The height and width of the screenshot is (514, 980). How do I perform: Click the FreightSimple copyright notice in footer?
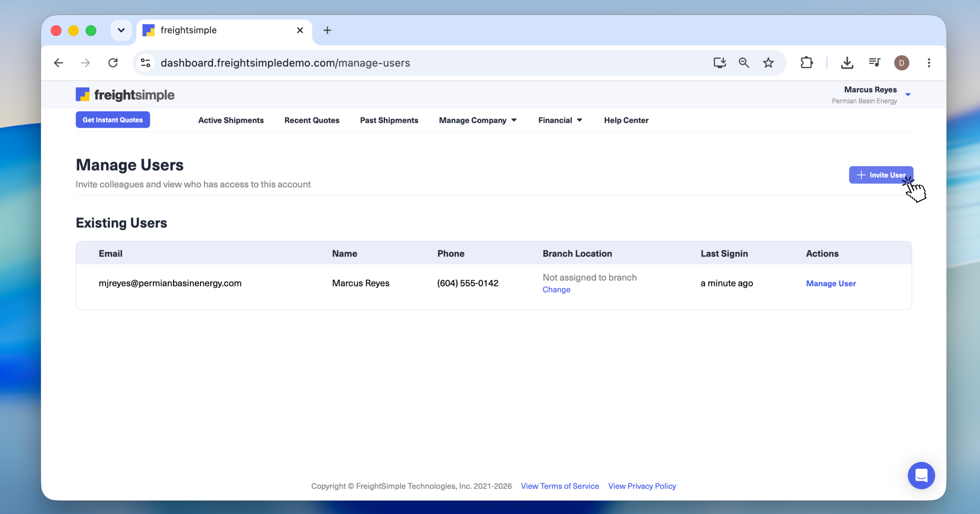(411, 486)
